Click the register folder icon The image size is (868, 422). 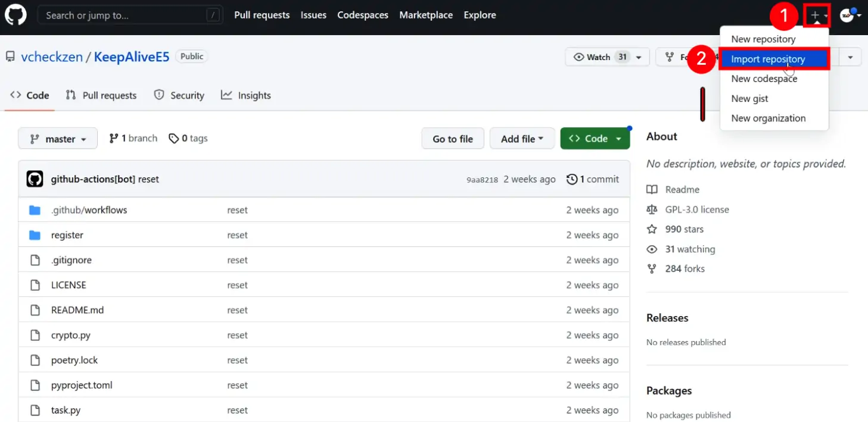35,235
